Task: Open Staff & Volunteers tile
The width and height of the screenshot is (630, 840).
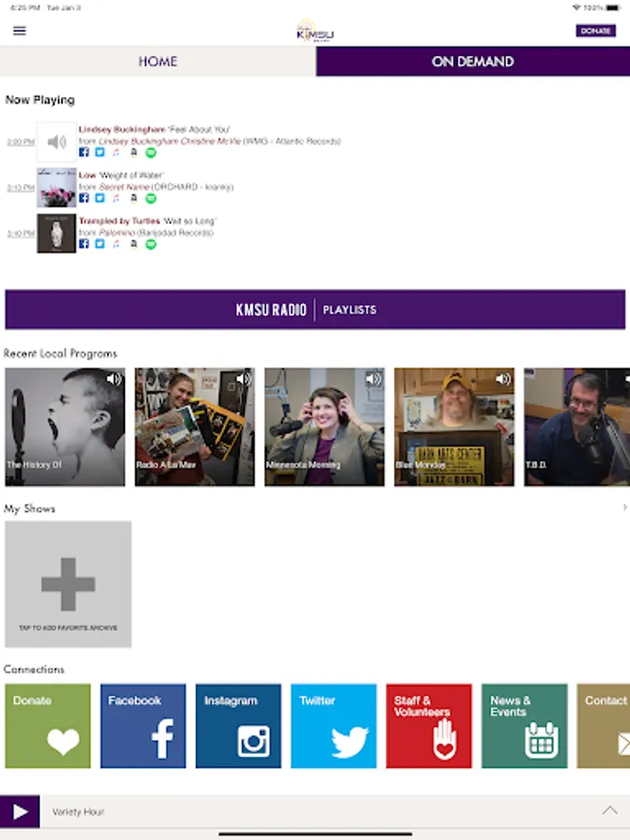Action: (429, 726)
